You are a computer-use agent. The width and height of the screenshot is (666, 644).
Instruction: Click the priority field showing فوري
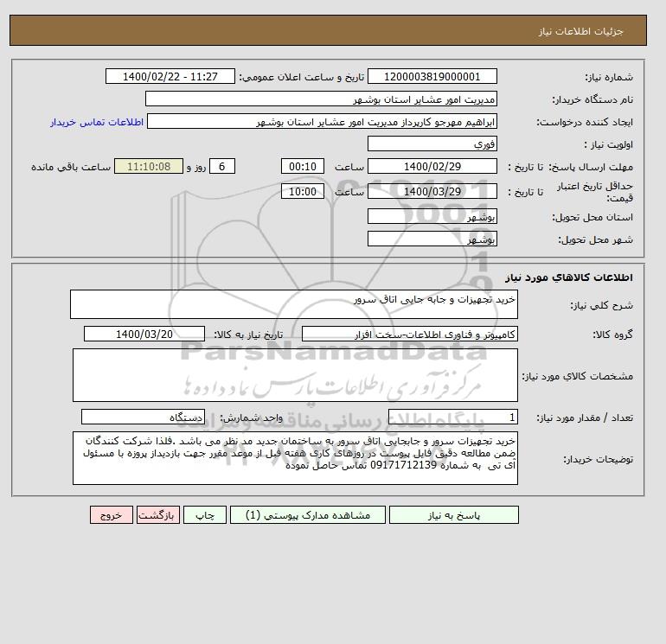point(432,143)
